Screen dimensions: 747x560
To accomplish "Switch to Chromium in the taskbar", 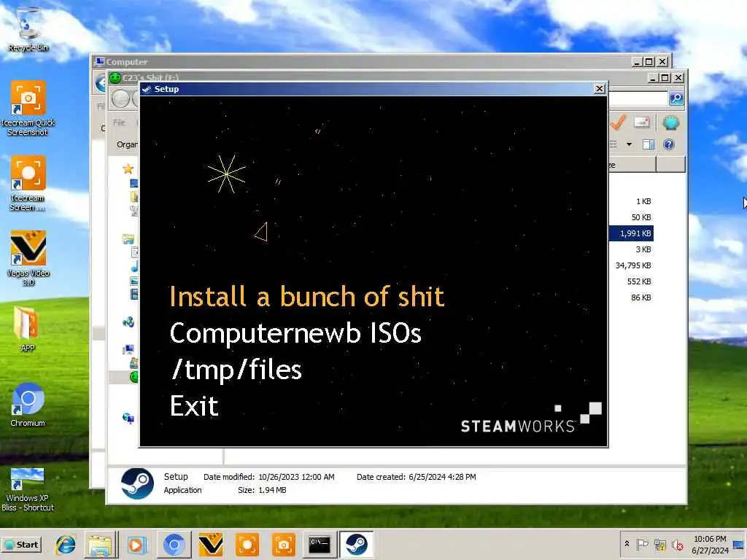I will [x=174, y=544].
